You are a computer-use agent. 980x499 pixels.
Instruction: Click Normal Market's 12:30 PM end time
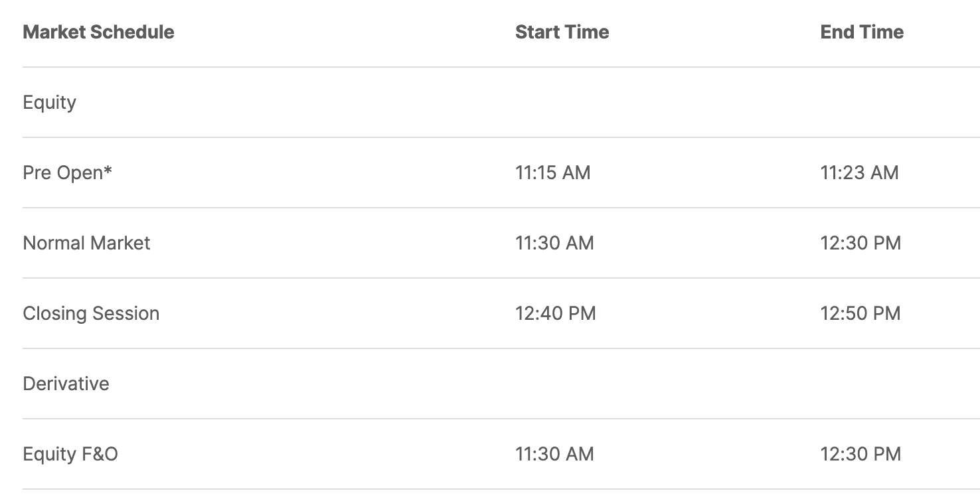click(x=860, y=243)
